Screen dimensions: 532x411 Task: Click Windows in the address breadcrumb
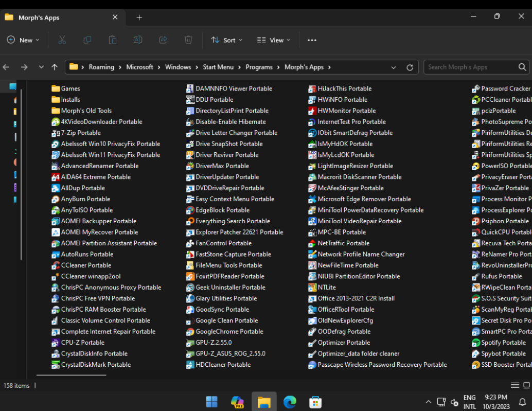178,67
